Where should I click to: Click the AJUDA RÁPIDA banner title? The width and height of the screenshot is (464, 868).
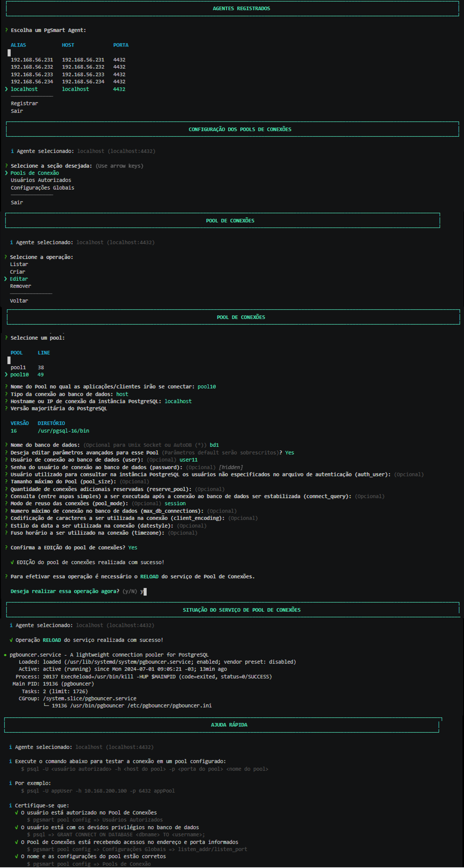pos(229,725)
